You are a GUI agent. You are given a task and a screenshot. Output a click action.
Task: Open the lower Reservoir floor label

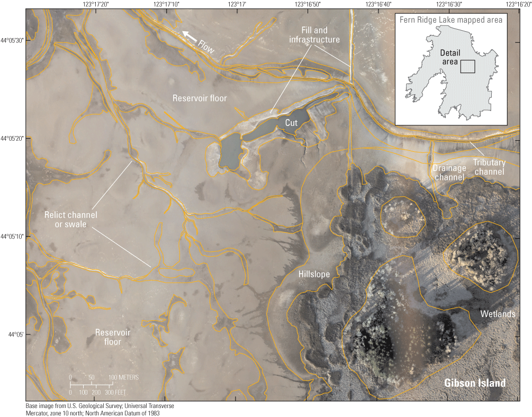[x=113, y=337]
